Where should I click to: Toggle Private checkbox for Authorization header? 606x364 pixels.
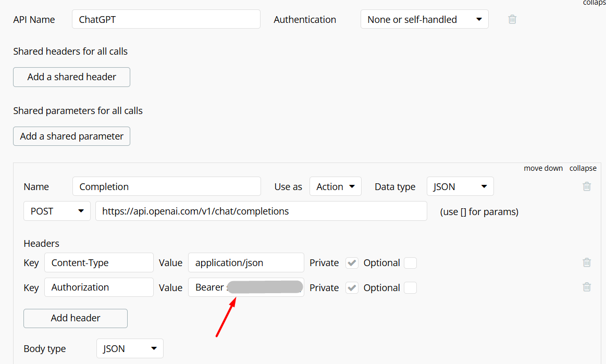pyautogui.click(x=352, y=287)
